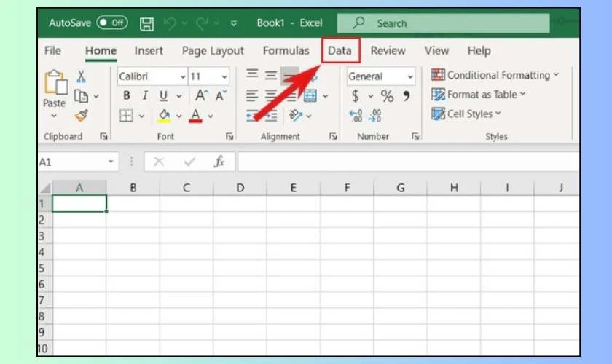Click the Save floppy disk icon
The height and width of the screenshot is (364, 612).
click(x=146, y=23)
